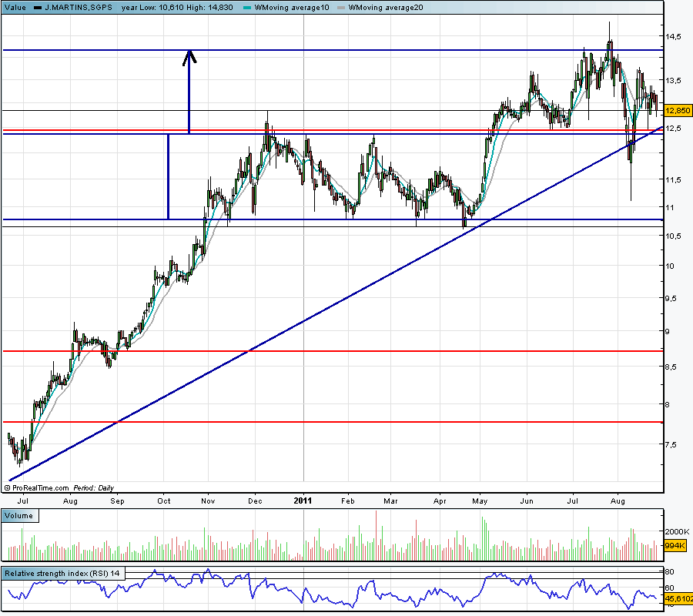Click the Relative strength index (RSI) 14 label
Screen dimensions: 693x616
pos(62,574)
